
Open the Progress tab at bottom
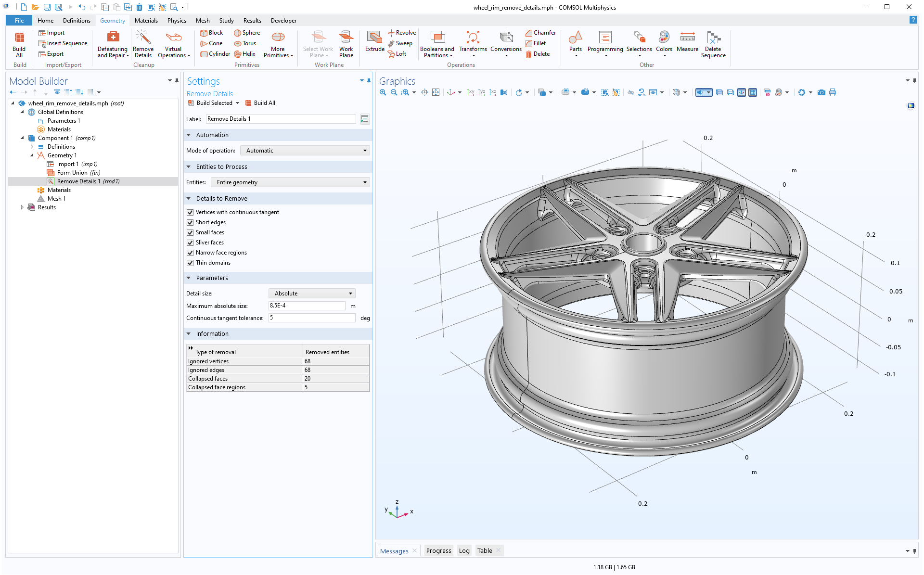[x=438, y=550]
